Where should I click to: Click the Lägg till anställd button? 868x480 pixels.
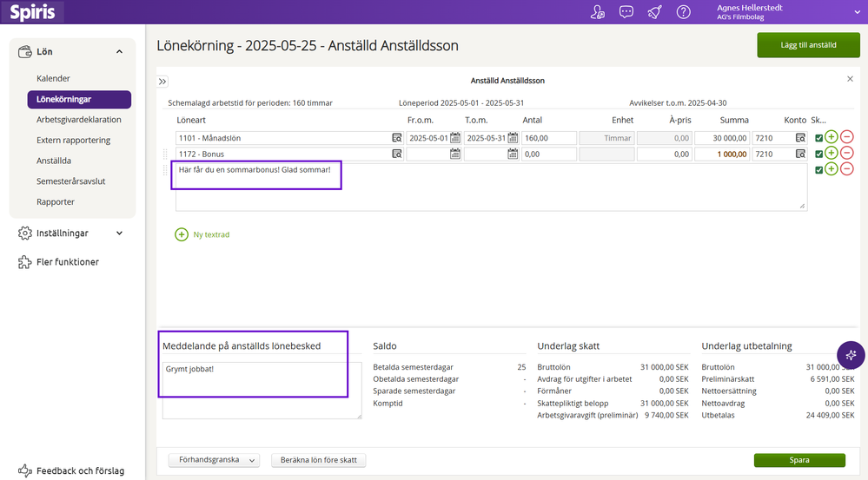[807, 45]
